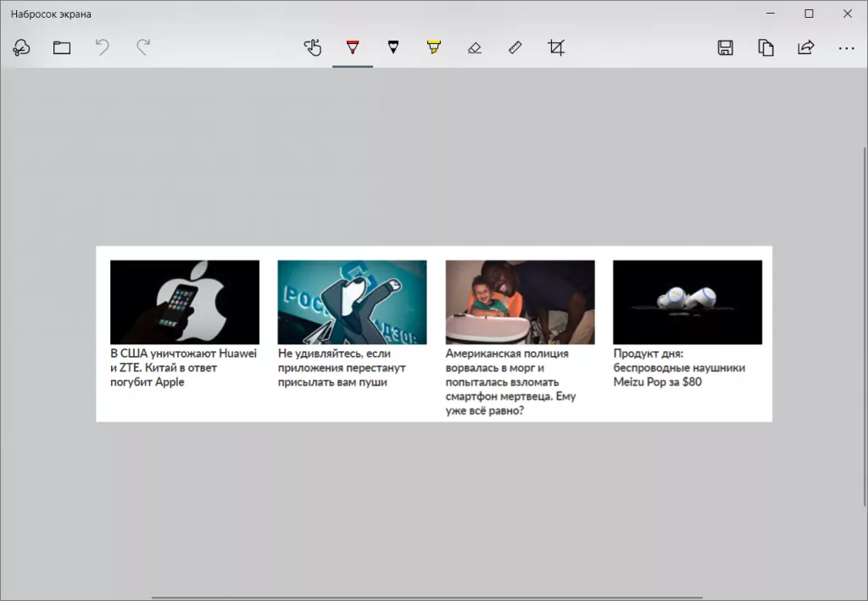Start a new snip with the scissors icon
The width and height of the screenshot is (868, 601).
(x=21, y=47)
